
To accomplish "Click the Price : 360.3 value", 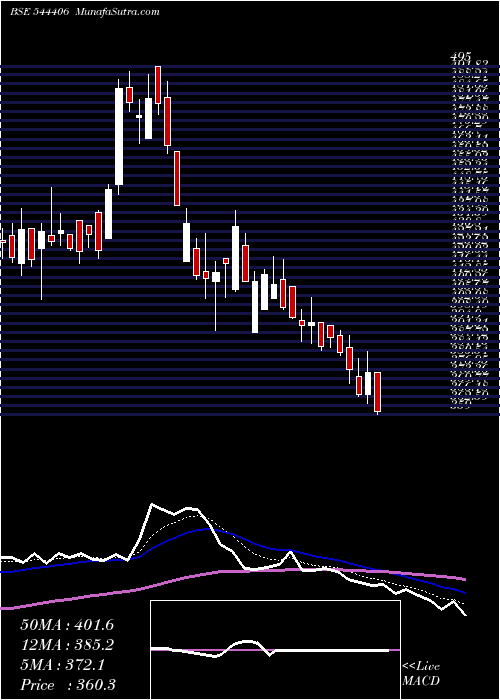I will click(x=68, y=685).
